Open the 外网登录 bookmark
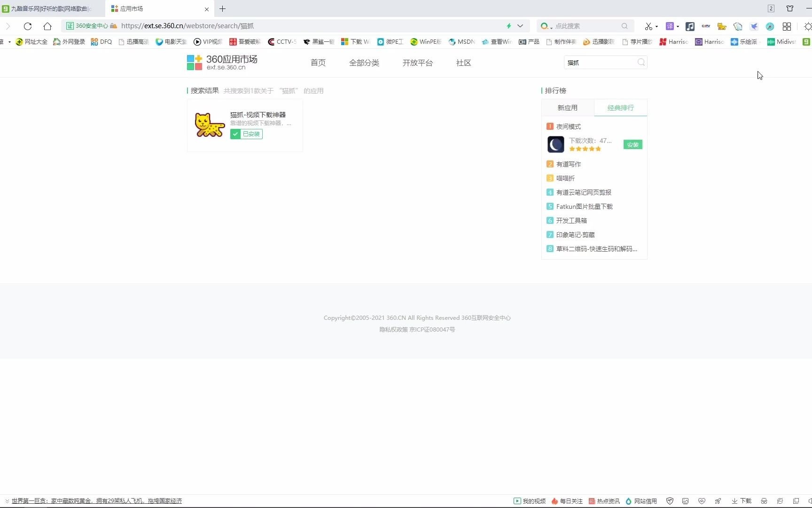 [69, 42]
